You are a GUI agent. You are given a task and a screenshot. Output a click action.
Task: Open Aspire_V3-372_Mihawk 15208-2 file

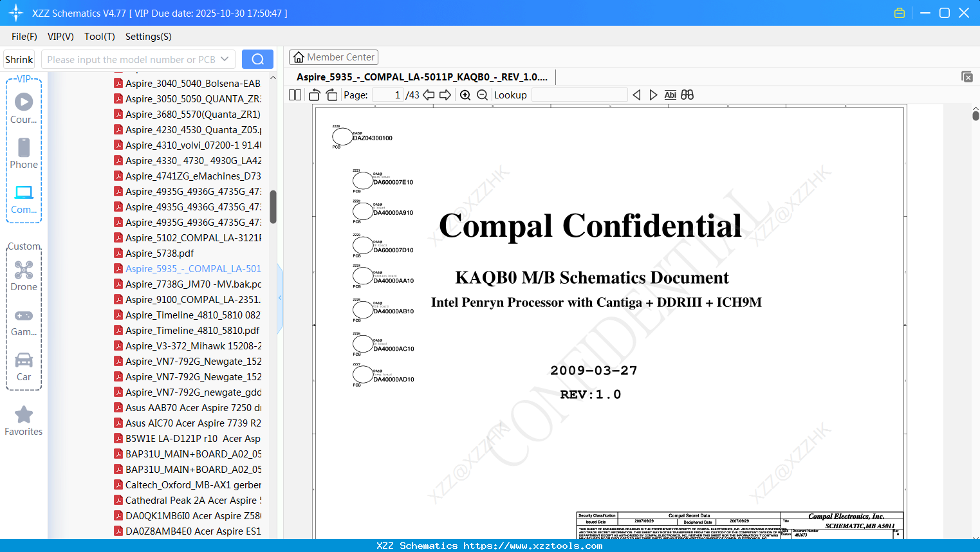coord(187,345)
